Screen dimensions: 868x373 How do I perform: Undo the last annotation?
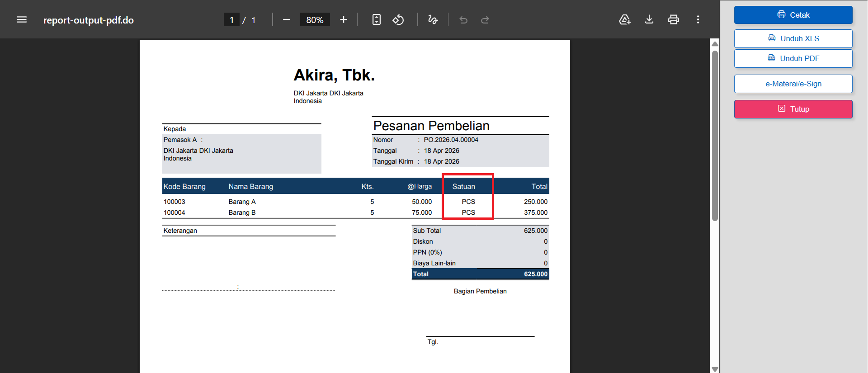463,20
